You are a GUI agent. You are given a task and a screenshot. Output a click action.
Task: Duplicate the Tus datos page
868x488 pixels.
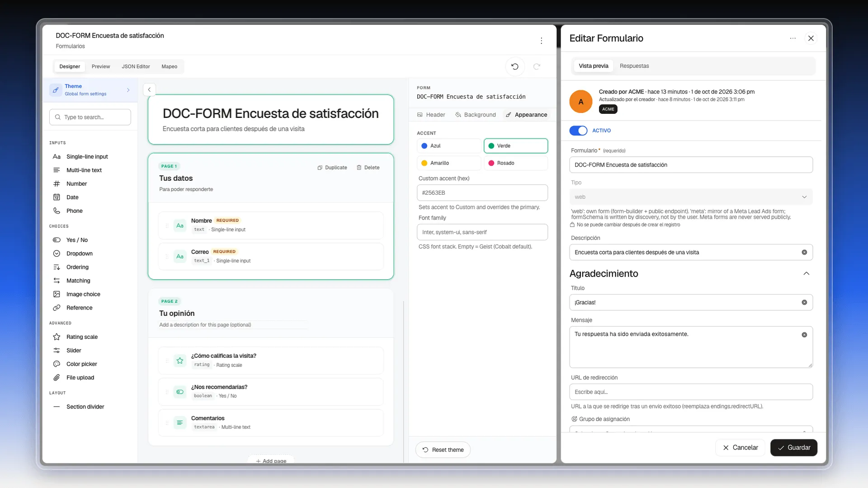pyautogui.click(x=332, y=167)
